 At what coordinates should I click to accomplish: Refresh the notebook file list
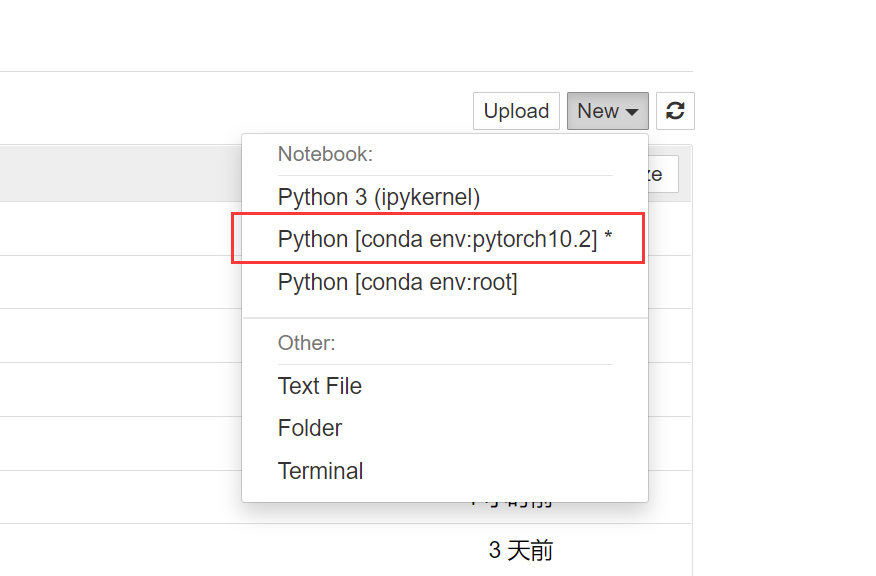pos(675,111)
